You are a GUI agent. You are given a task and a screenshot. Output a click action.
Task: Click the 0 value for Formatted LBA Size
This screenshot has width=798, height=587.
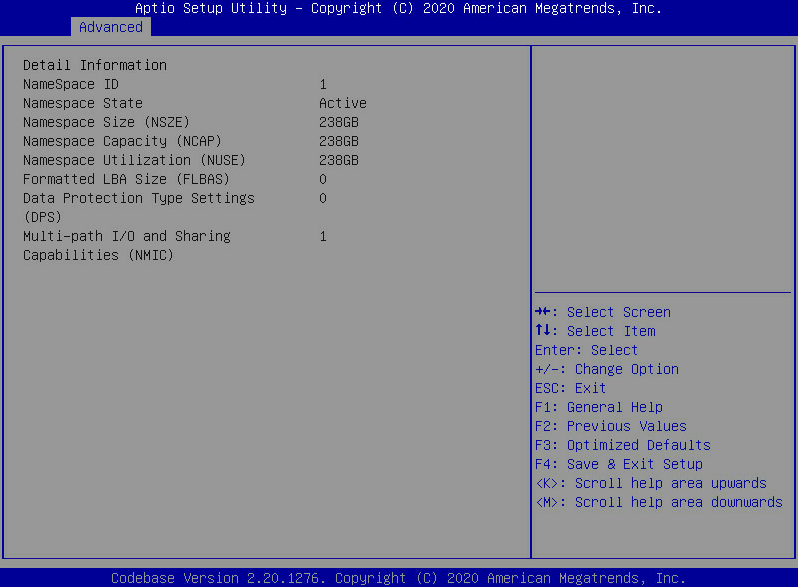[323, 179]
